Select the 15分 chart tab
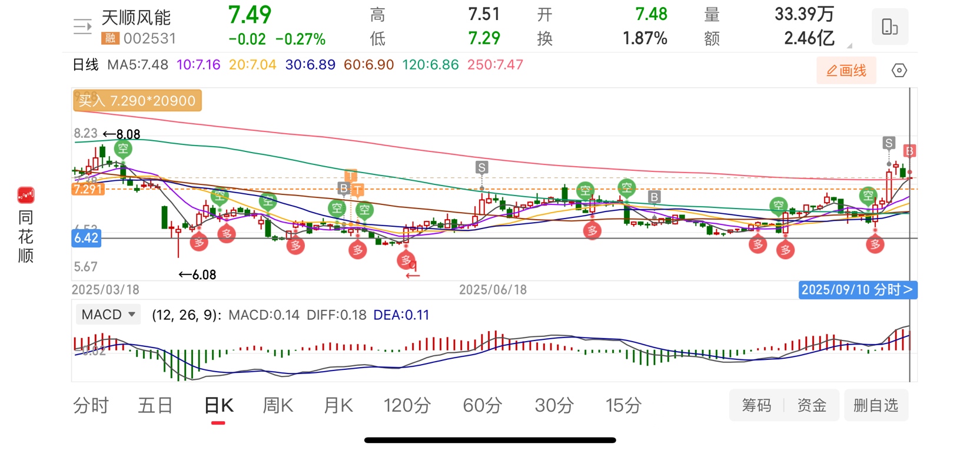The image size is (980, 453). [623, 405]
